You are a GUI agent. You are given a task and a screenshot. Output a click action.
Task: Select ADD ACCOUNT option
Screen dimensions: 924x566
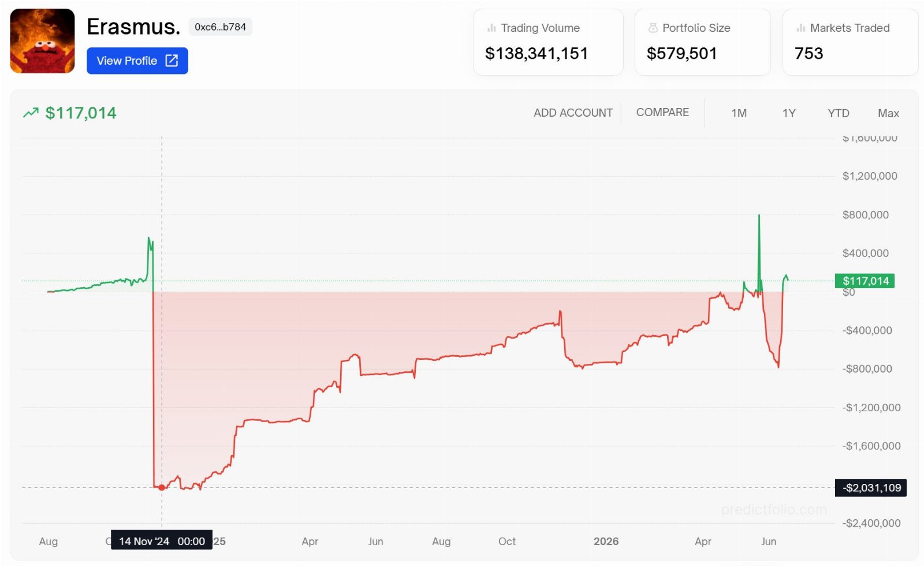tap(573, 113)
